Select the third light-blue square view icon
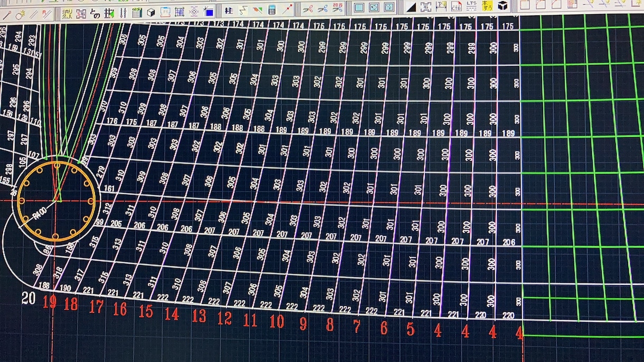Image resolution: width=644 pixels, height=362 pixels. tap(389, 7)
